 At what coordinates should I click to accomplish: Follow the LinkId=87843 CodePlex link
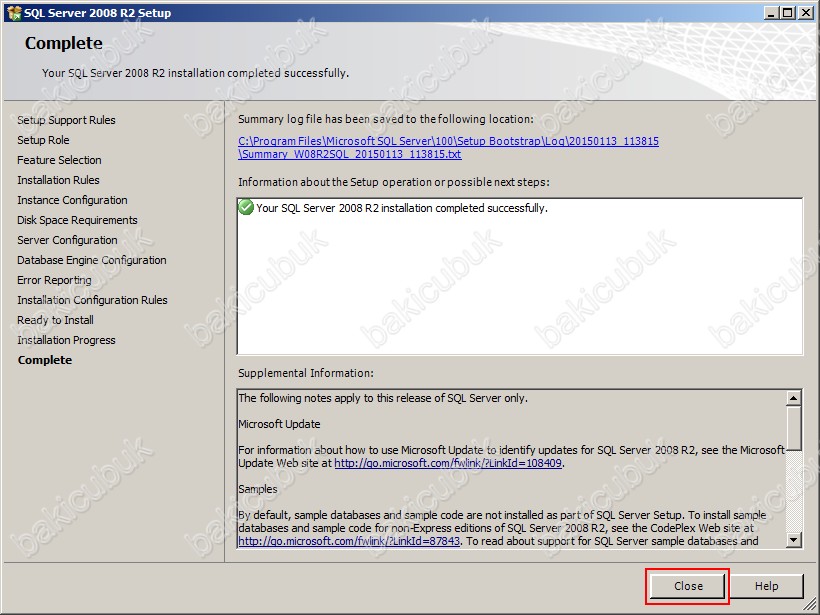(x=349, y=541)
